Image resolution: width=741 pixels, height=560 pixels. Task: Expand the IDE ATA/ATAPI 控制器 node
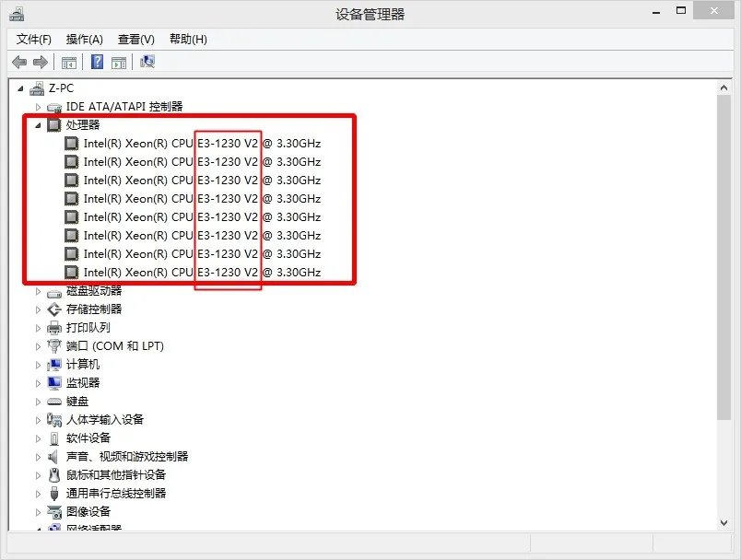pos(38,107)
